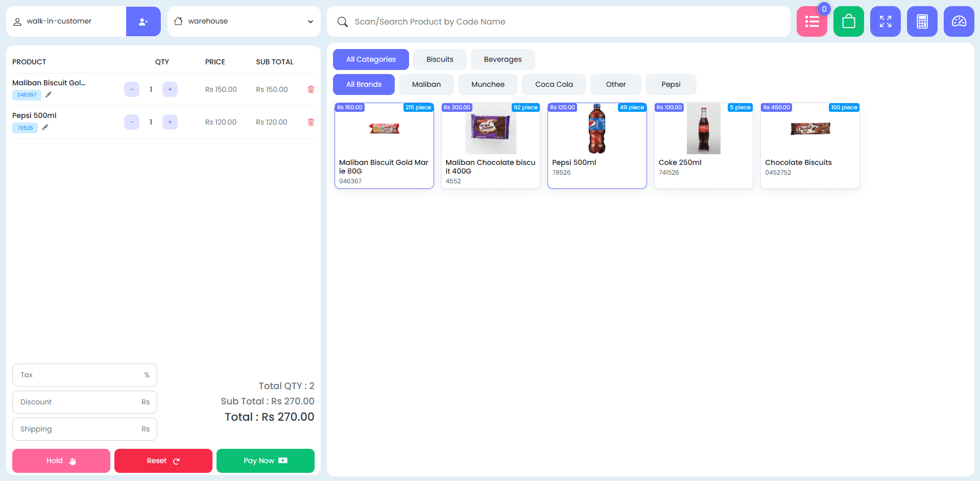Filter by Other brand
This screenshot has width=980, height=481.
click(x=616, y=84)
